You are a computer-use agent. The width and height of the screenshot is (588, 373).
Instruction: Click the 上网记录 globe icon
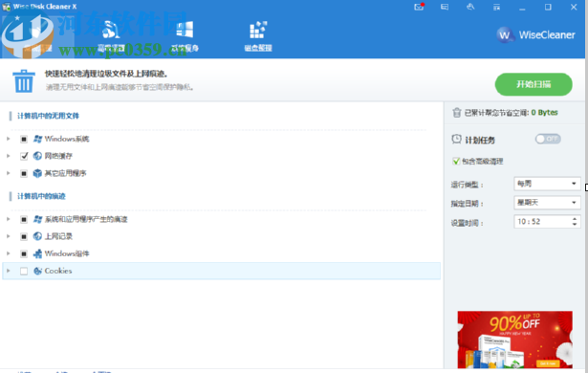point(37,236)
